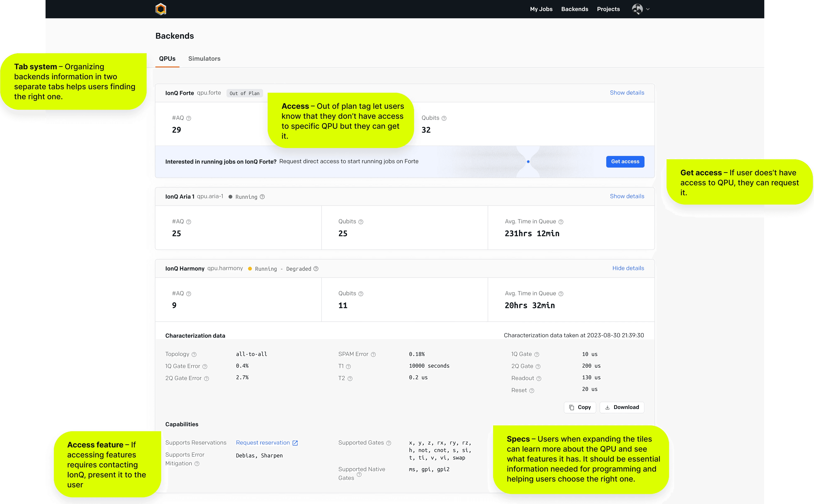
Task: Click the T2 help icon
Action: tap(350, 378)
